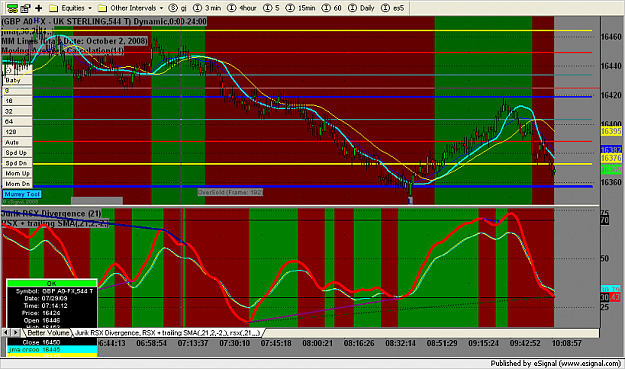The image size is (625, 369).
Task: Click the 'Date: 07/29/09' row
Action: point(52,298)
